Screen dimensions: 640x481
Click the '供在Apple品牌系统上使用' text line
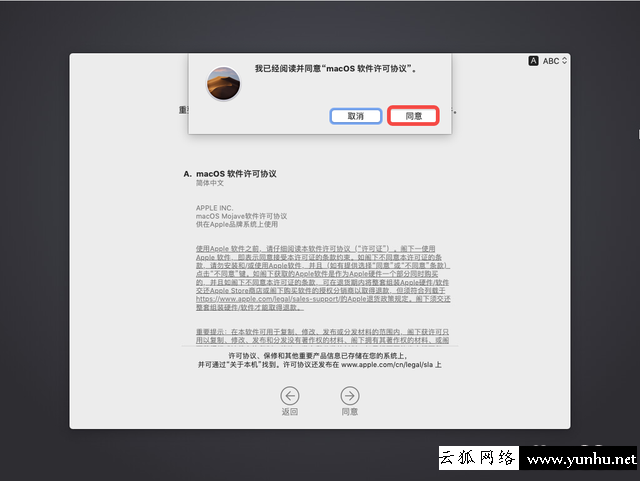pos(237,224)
